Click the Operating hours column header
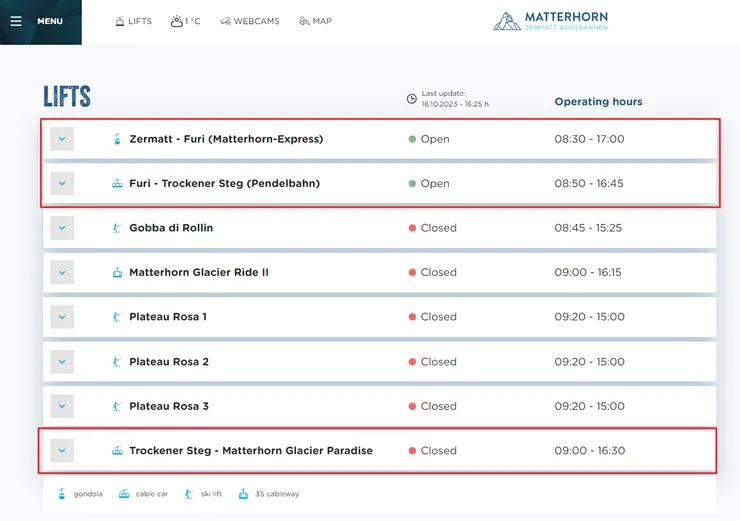Image resolution: width=740 pixels, height=521 pixels. pos(598,101)
